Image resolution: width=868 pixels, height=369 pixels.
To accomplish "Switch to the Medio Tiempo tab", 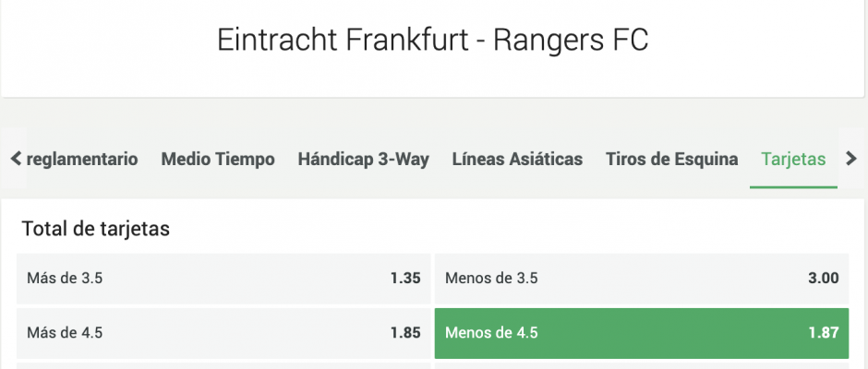I will (218, 160).
